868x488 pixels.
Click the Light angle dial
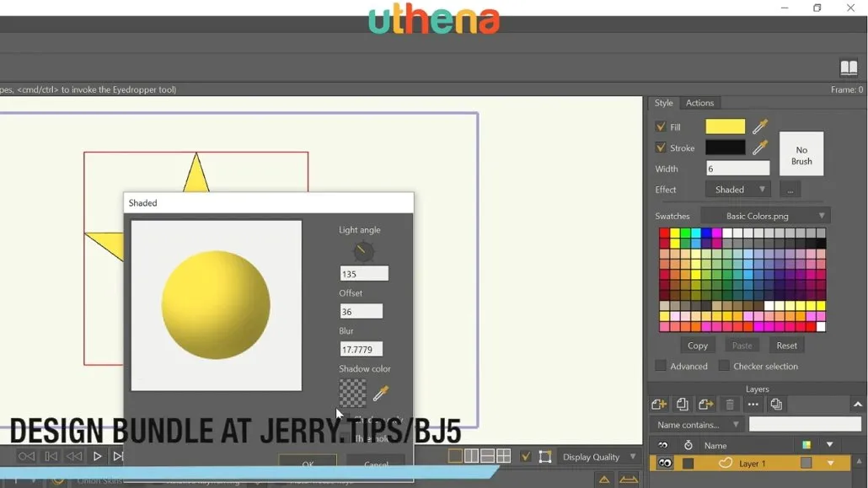tap(363, 251)
